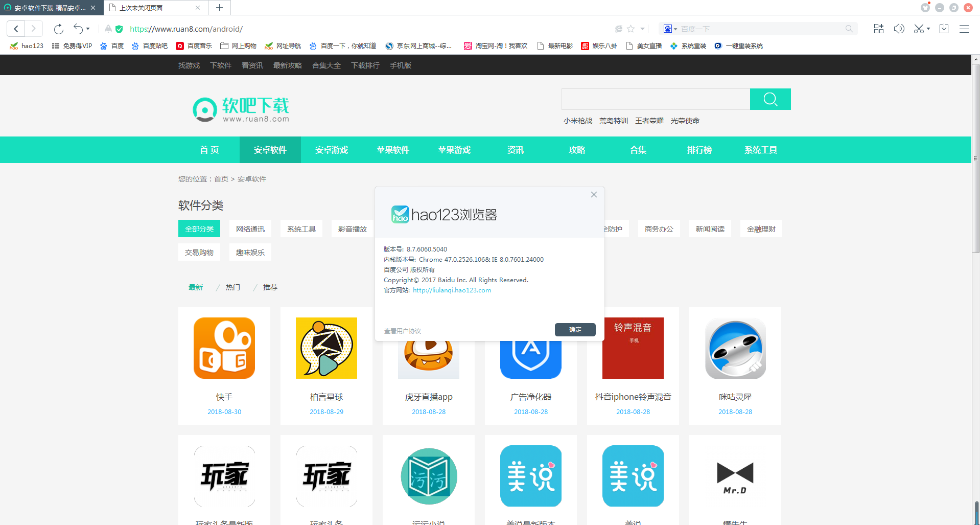Screen dimensions: 980x525
Task: Open the Mr.D bow tie app icon
Action: pyautogui.click(x=735, y=476)
